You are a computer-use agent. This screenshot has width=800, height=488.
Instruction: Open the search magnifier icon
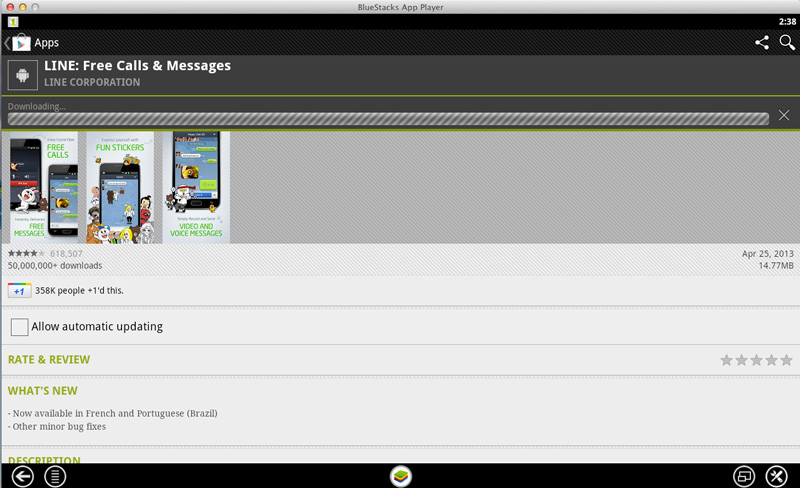pos(787,42)
